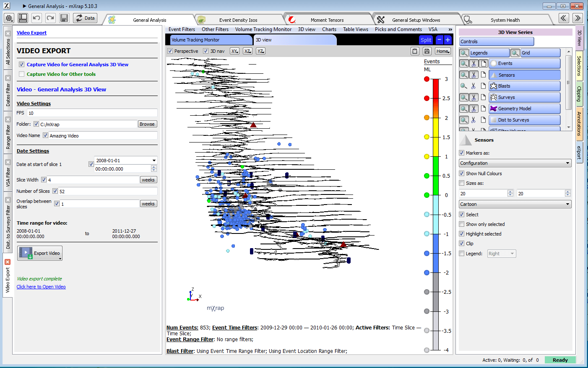Click the clipboard copy icon above 3D view
Image resolution: width=588 pixels, height=368 pixels.
[x=415, y=51]
